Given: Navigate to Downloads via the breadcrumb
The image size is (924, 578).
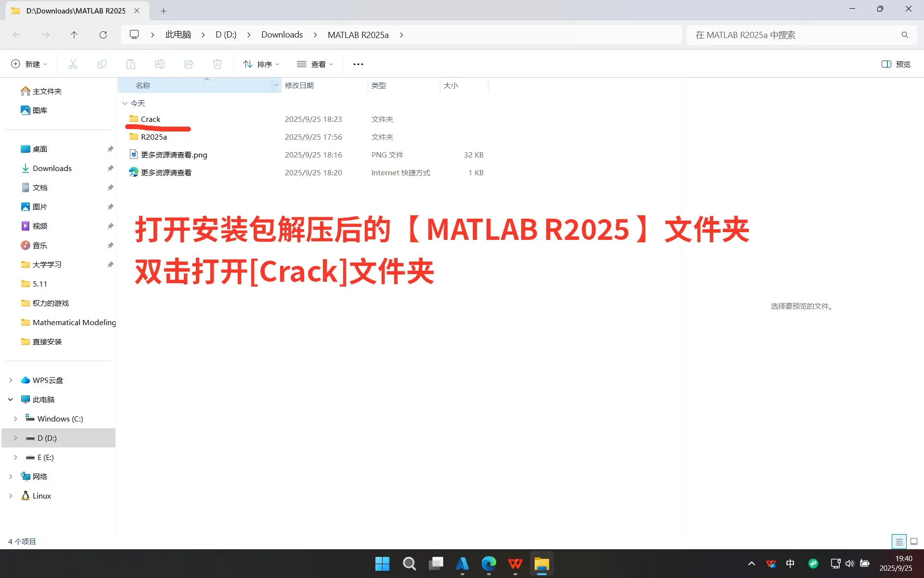Looking at the screenshot, I should [282, 34].
